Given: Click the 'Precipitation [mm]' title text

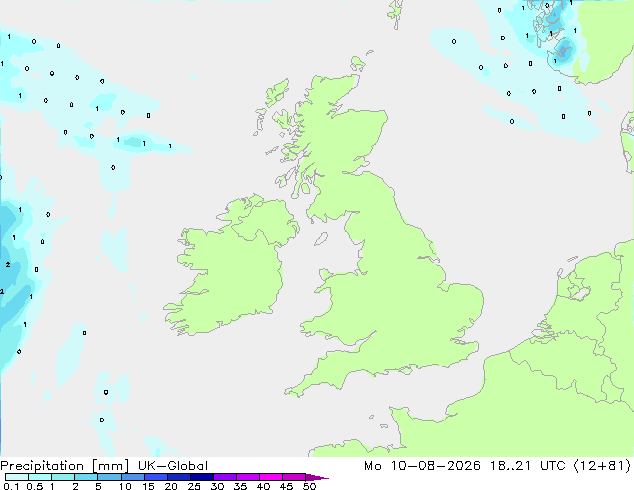Looking at the screenshot, I should 64,466.
